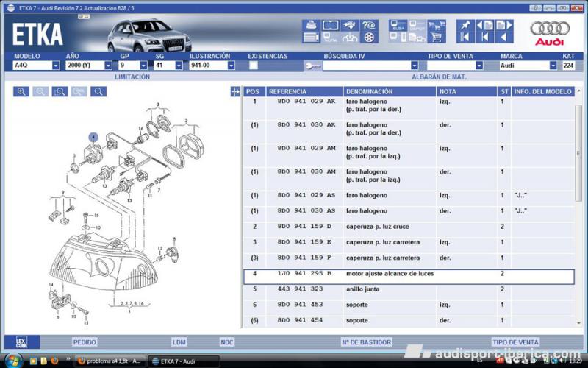Viewport: 588px width, 368px height.
Task: Click the zoom in magnifier on diagram
Action: [21, 91]
